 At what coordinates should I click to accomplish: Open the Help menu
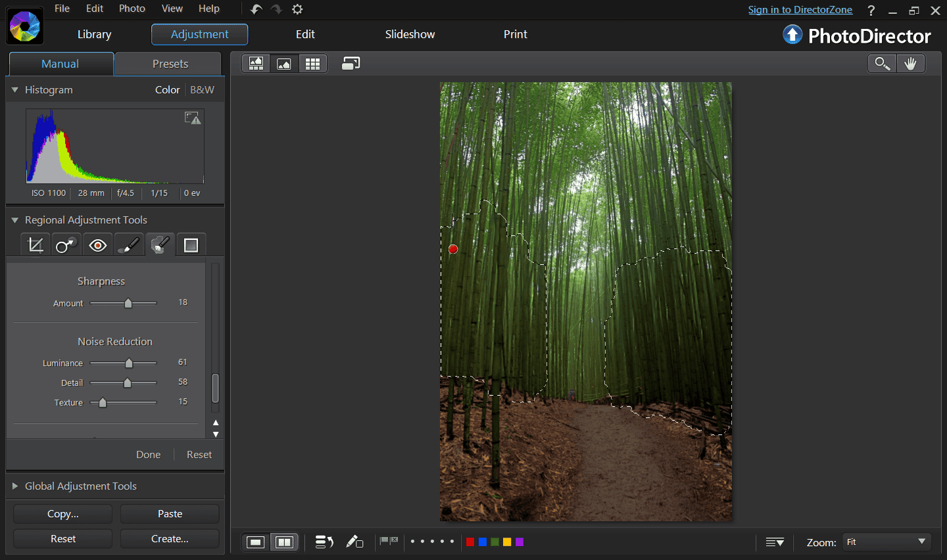pos(209,9)
